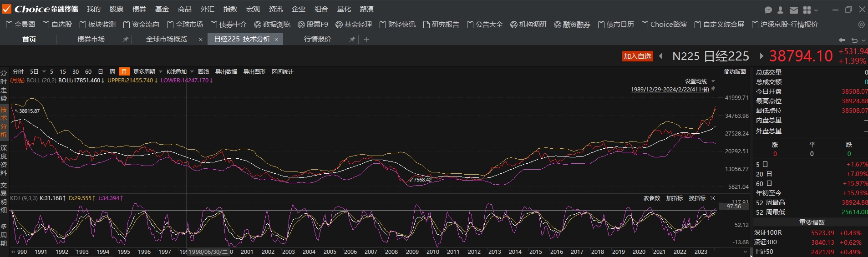Pin the 债券市场 tab
The width and height of the screenshot is (868, 257).
coord(125,40)
